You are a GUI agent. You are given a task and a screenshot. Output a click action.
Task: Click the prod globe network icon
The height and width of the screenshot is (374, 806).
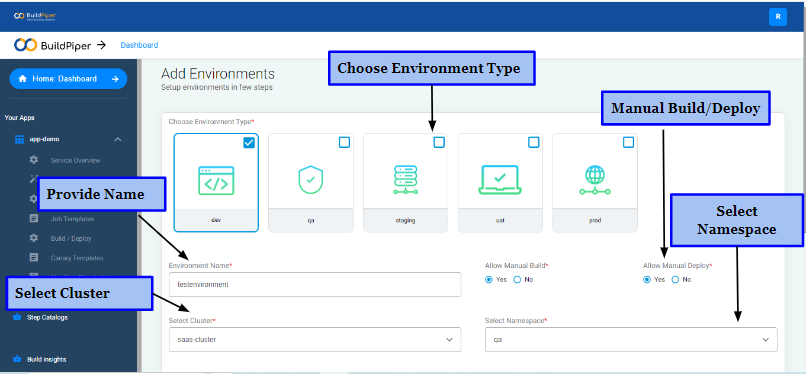[595, 180]
